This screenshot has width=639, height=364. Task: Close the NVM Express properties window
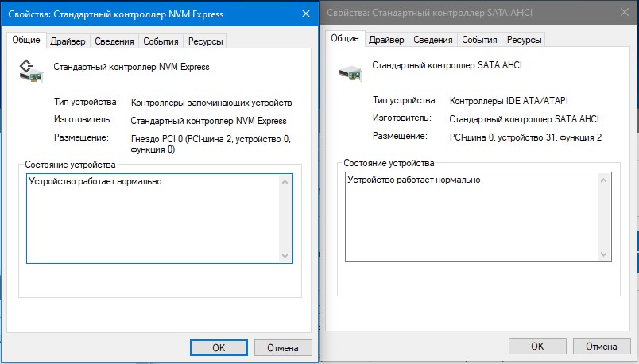click(306, 14)
